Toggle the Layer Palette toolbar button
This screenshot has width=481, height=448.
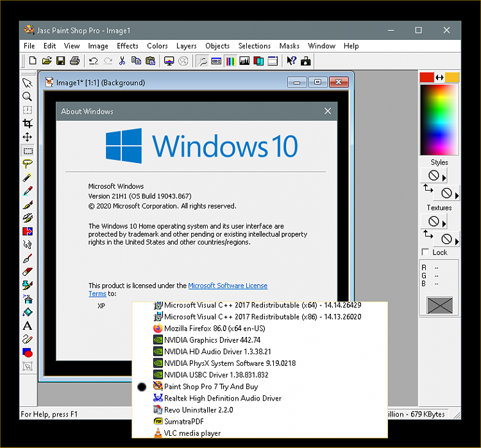[x=258, y=61]
